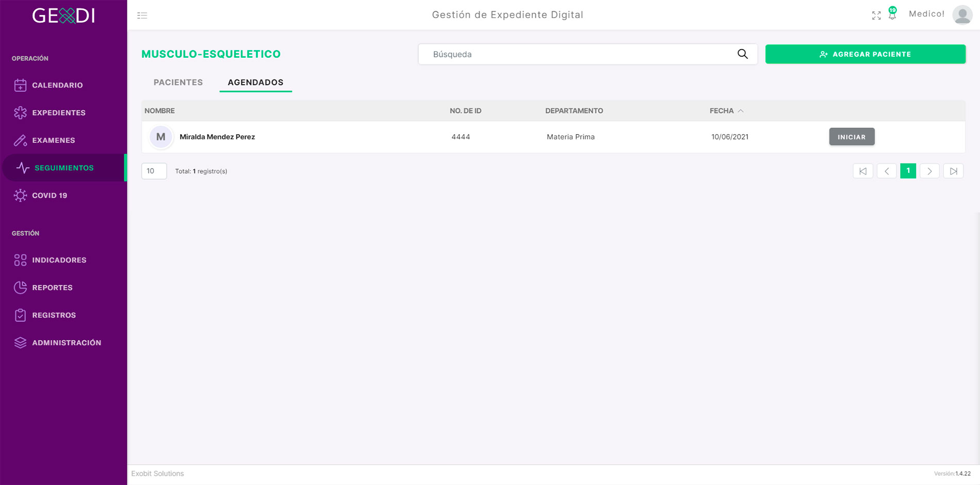Sort by the Departamento column header
This screenshot has width=980, height=485.
[x=574, y=111]
